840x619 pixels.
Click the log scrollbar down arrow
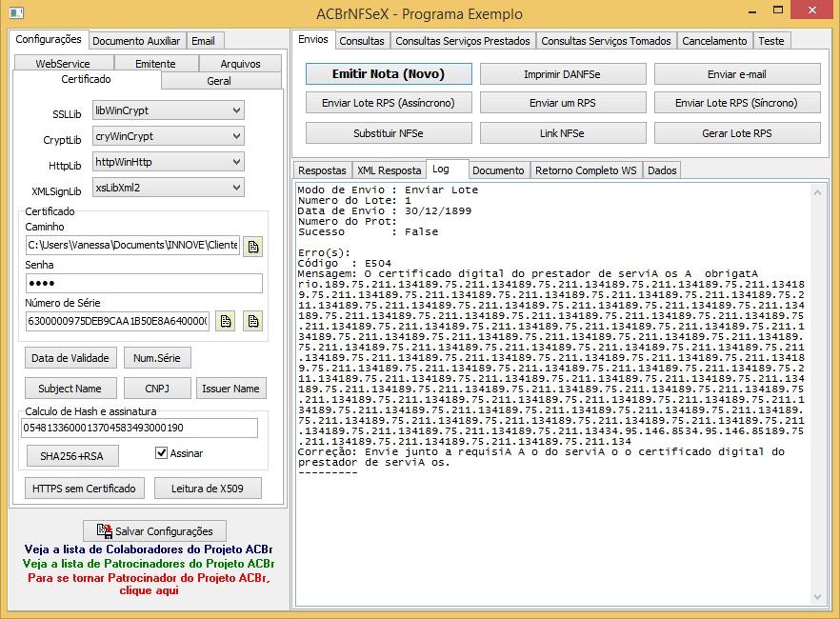coord(817,596)
